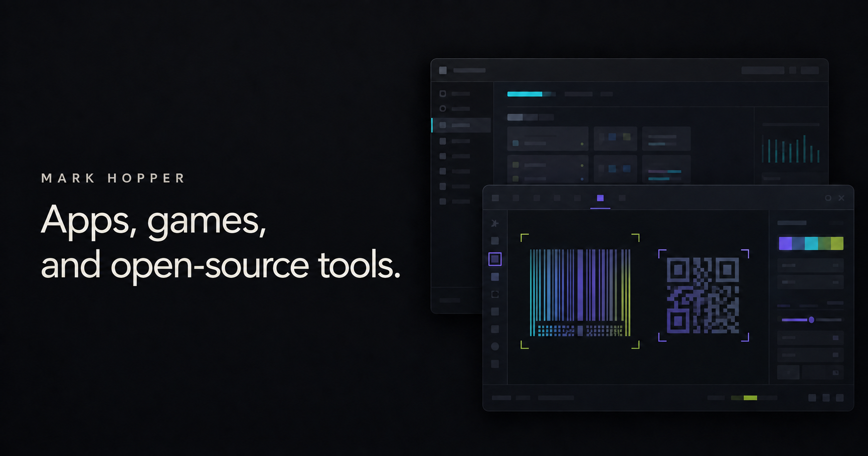Click the "MARK HOPPER" name text
Screen dimensions: 868x456
[113, 178]
